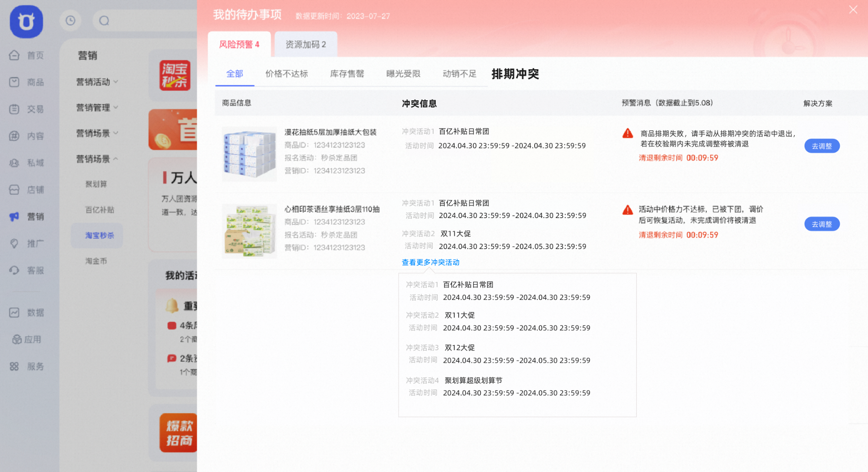Select the 排期冲突 filter tab
The width and height of the screenshot is (868, 472).
[x=515, y=74]
